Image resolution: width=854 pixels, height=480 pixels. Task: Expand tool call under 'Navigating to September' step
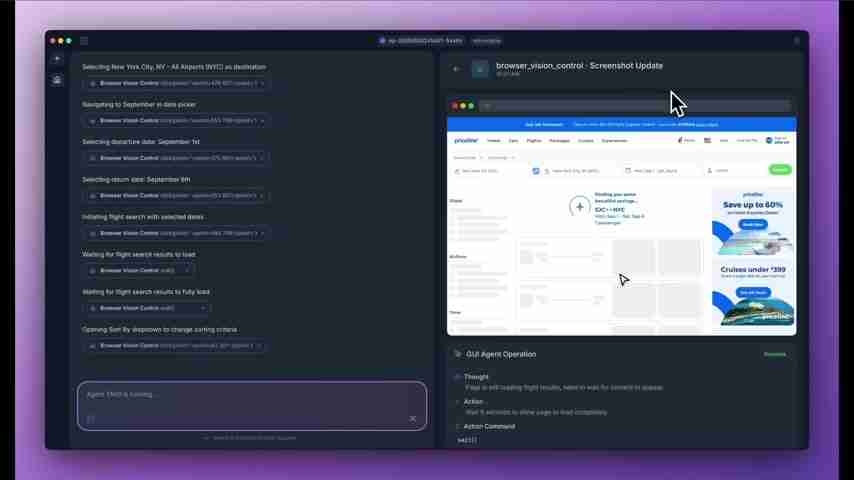tap(176, 121)
